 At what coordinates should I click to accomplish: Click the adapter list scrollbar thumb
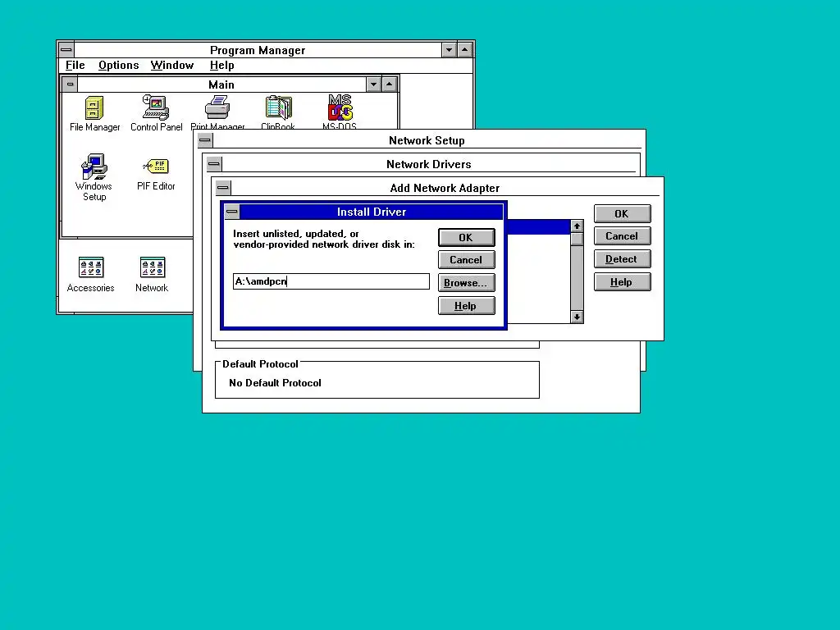click(577, 239)
